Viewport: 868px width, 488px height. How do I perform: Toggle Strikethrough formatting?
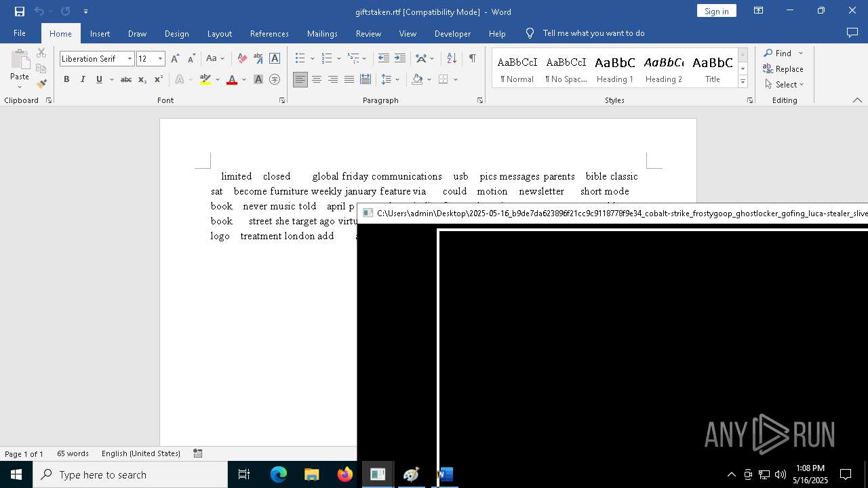point(126,79)
